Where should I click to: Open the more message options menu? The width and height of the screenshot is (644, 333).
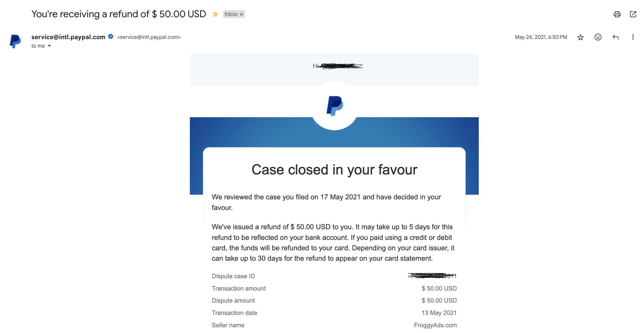click(x=633, y=37)
